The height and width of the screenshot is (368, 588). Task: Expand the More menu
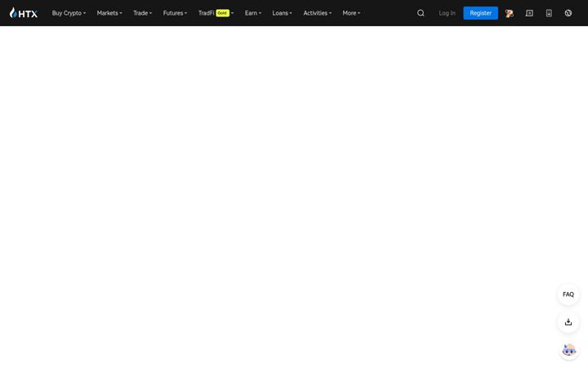click(x=351, y=13)
